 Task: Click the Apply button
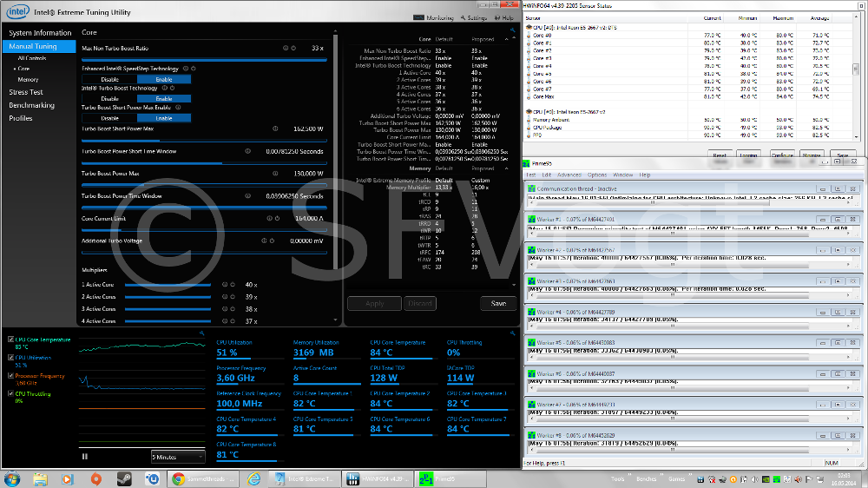[374, 304]
